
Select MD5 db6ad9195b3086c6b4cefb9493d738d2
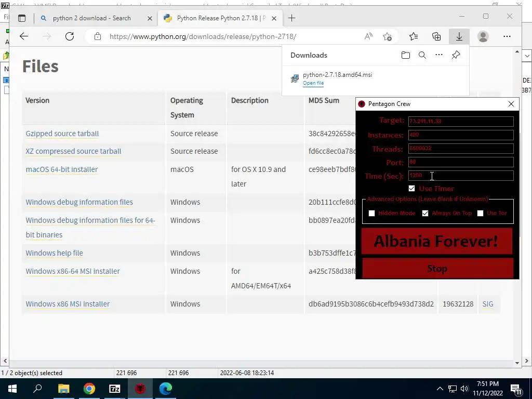click(x=371, y=303)
